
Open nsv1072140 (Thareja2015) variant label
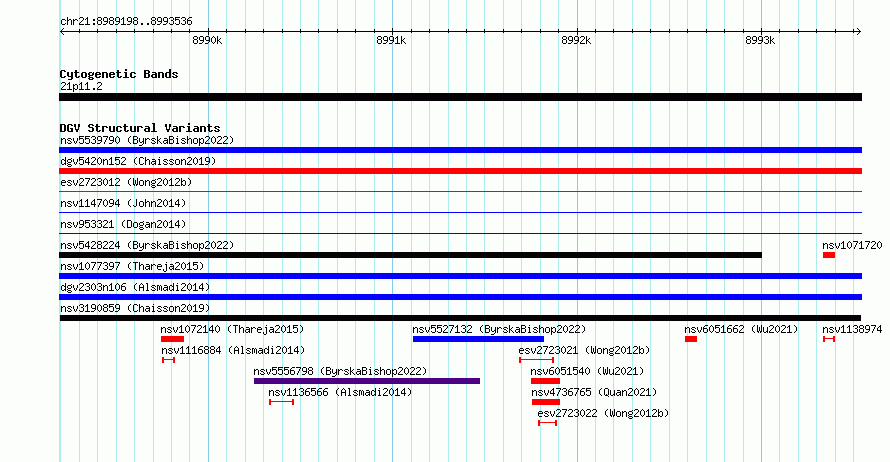pyautogui.click(x=232, y=329)
